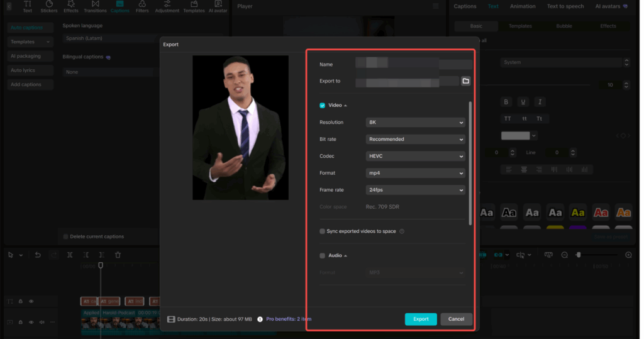
Task: Open the Resolution 8K dropdown
Action: click(415, 123)
